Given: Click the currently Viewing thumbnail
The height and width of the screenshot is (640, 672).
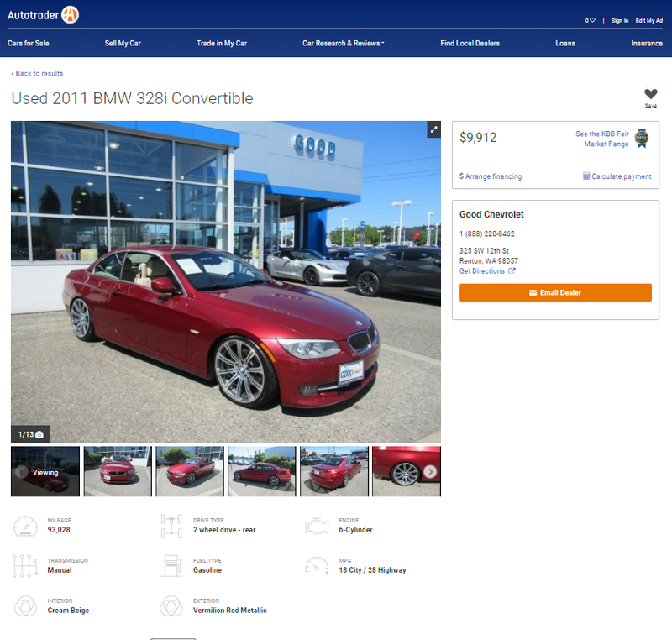Looking at the screenshot, I should point(45,471).
